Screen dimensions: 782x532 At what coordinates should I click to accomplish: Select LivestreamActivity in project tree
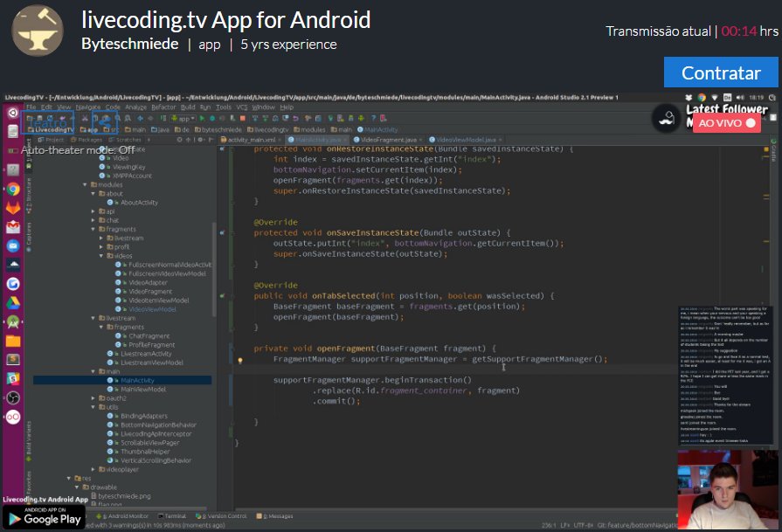(140, 354)
